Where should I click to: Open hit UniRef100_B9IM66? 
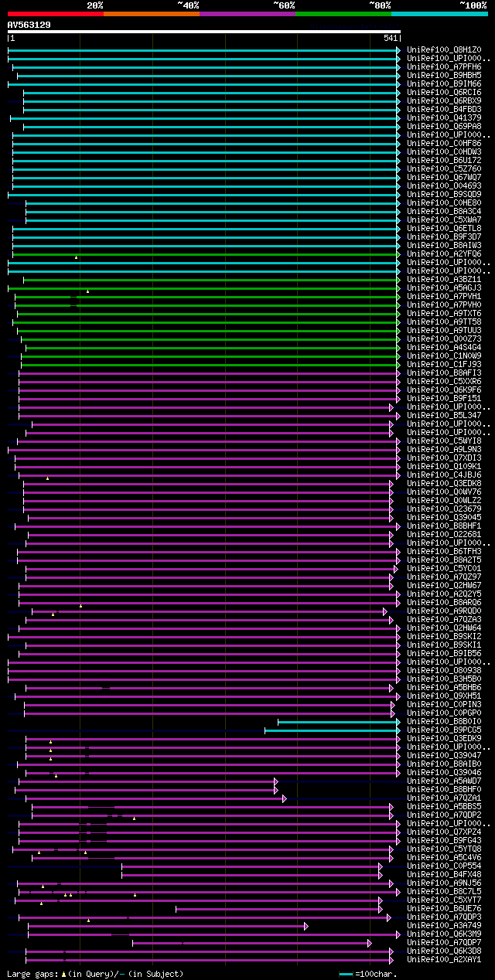(x=444, y=84)
